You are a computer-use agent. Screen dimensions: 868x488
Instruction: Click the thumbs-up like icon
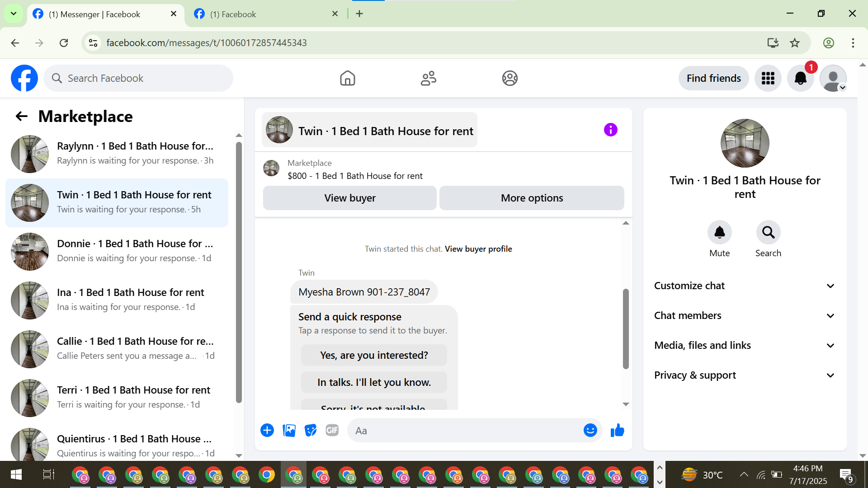pyautogui.click(x=617, y=431)
